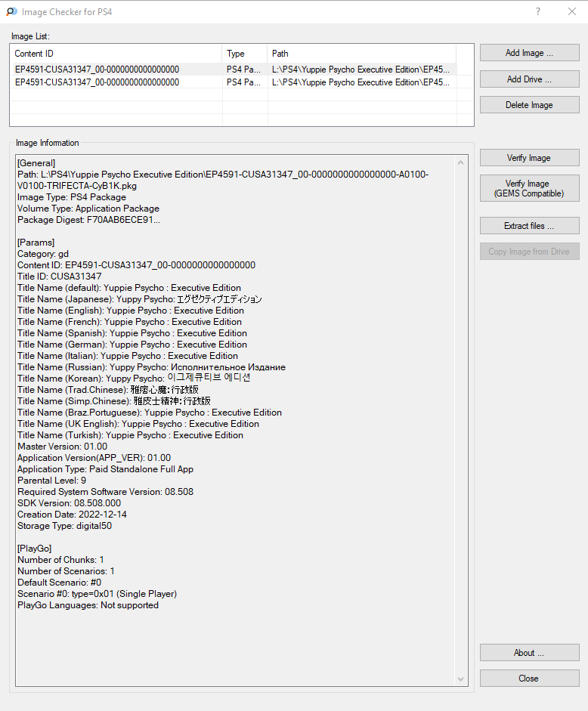
Task: Click the help question mark icon
Action: point(538,12)
